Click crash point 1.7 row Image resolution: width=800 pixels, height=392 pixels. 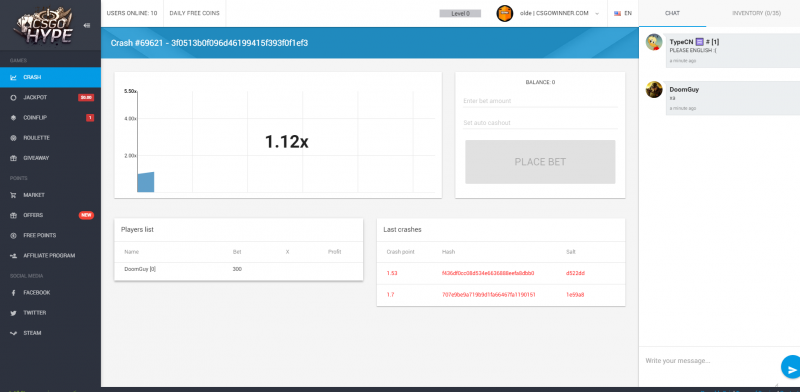(x=501, y=295)
